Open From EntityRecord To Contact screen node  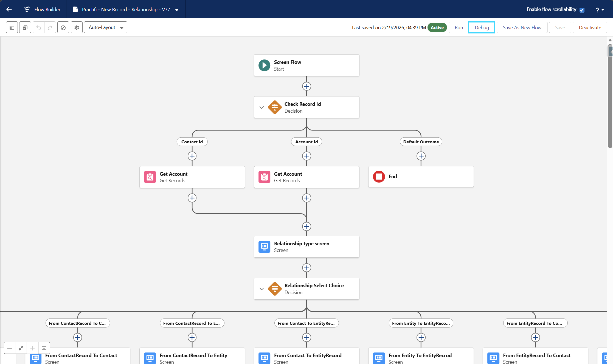click(x=535, y=356)
